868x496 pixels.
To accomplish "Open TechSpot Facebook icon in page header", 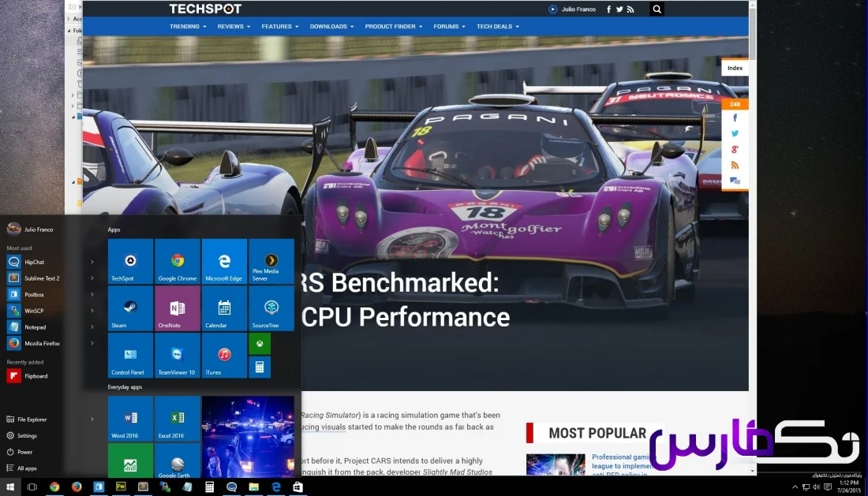I will [609, 9].
